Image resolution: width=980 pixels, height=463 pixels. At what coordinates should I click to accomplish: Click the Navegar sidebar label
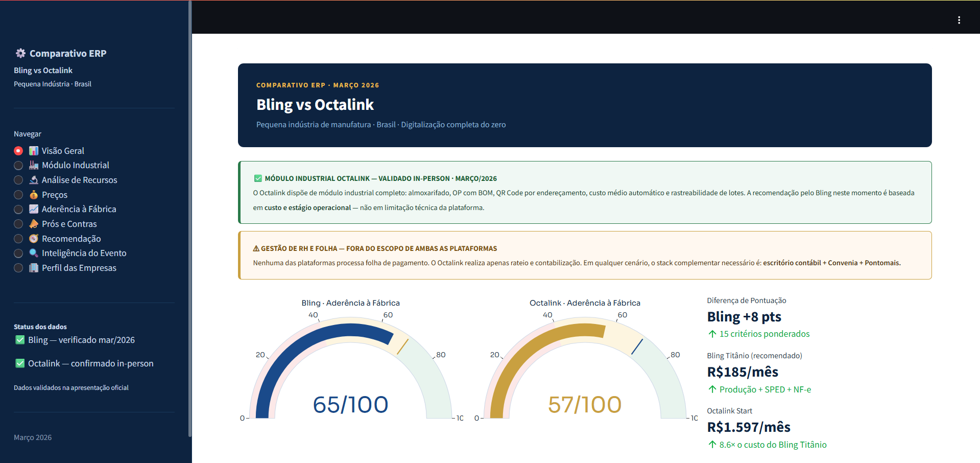[28, 134]
